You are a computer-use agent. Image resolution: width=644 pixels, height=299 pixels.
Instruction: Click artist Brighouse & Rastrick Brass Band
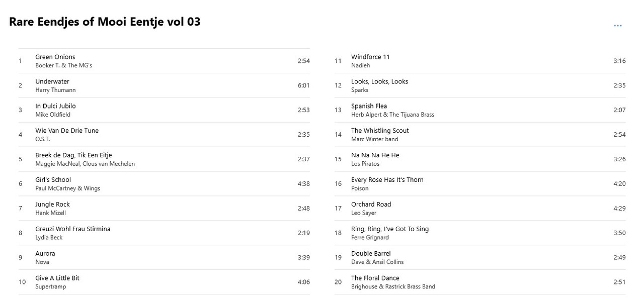point(393,287)
